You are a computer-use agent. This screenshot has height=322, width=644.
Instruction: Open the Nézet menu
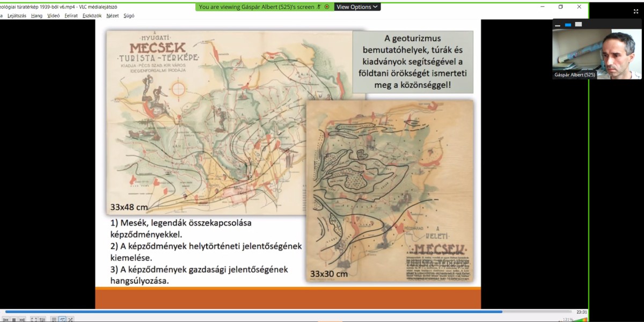click(x=113, y=16)
